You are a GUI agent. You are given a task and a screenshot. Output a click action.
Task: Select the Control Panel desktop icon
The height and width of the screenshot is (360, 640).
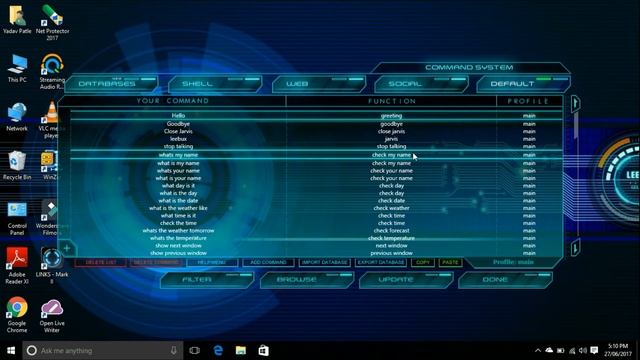tap(17, 218)
